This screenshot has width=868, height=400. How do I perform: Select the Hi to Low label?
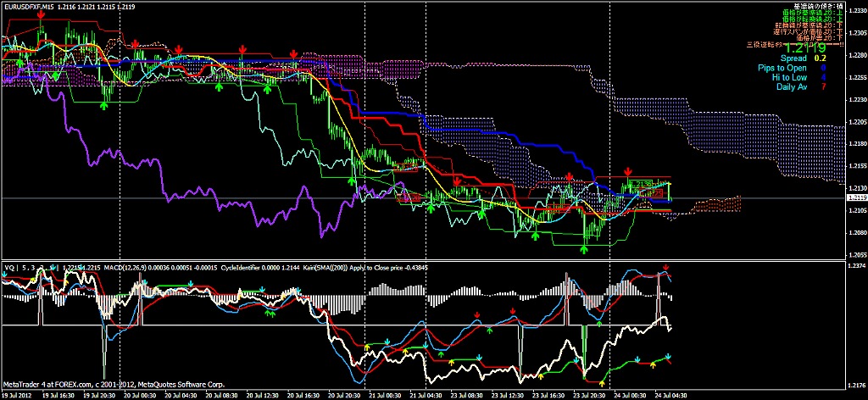[x=790, y=77]
